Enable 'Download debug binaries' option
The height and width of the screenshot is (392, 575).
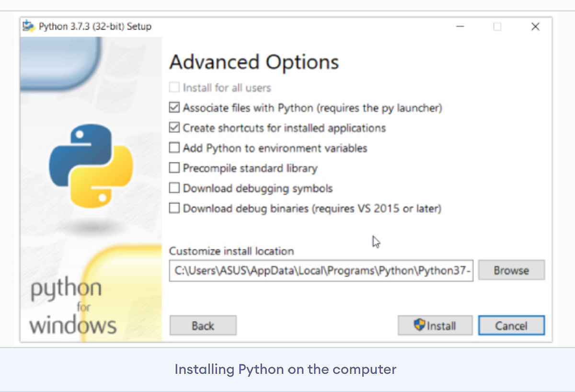pos(174,208)
